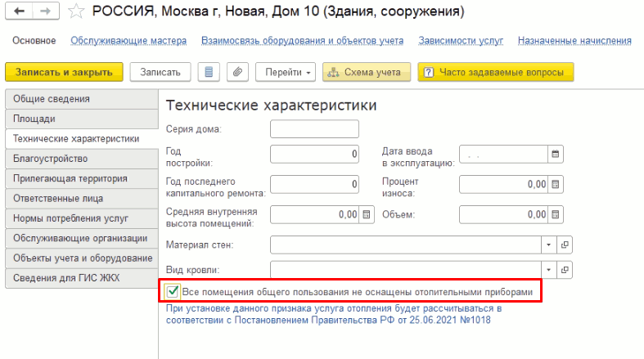This screenshot has height=359, width=644.
Task: Open calculator for average room height
Action: point(367,214)
